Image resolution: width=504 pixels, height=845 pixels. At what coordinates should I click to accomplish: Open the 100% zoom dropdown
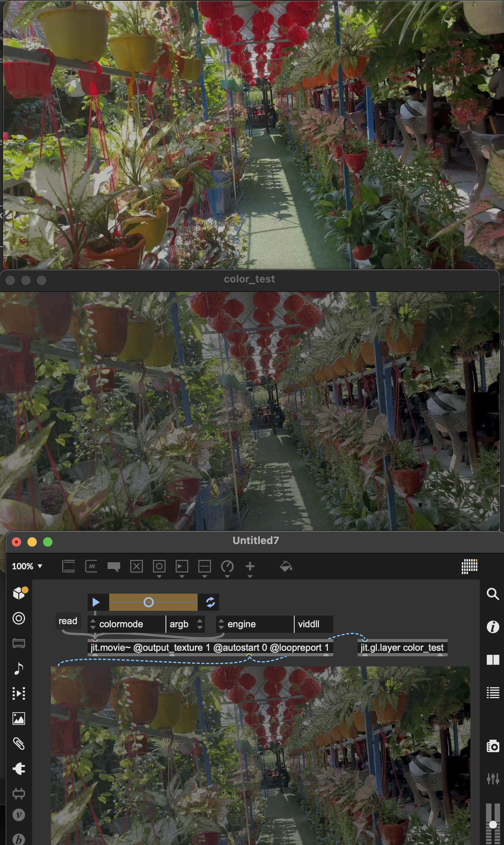coord(27,566)
